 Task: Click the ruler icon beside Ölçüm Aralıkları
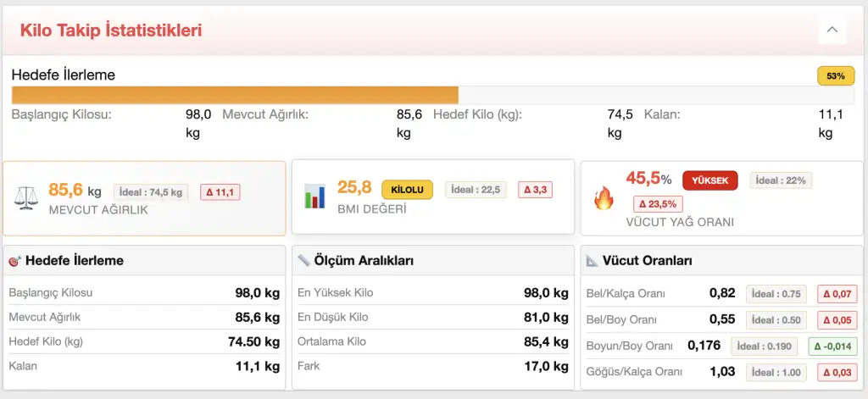pyautogui.click(x=303, y=261)
